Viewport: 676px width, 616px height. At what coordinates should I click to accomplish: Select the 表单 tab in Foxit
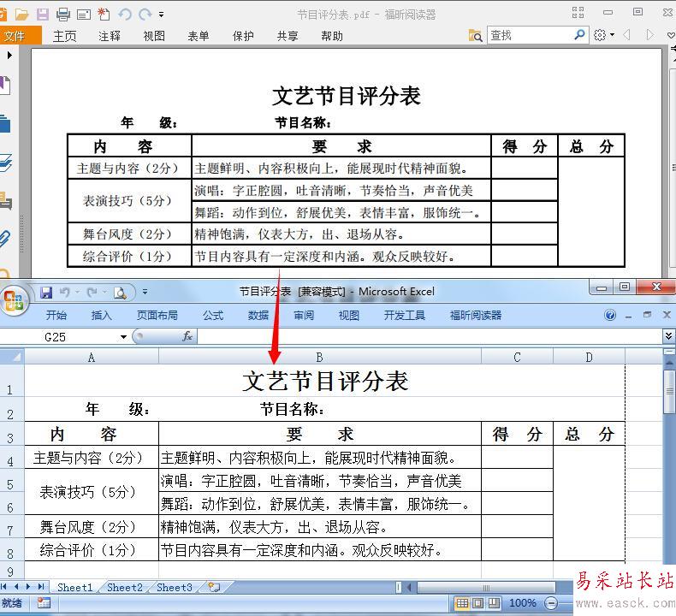point(199,36)
